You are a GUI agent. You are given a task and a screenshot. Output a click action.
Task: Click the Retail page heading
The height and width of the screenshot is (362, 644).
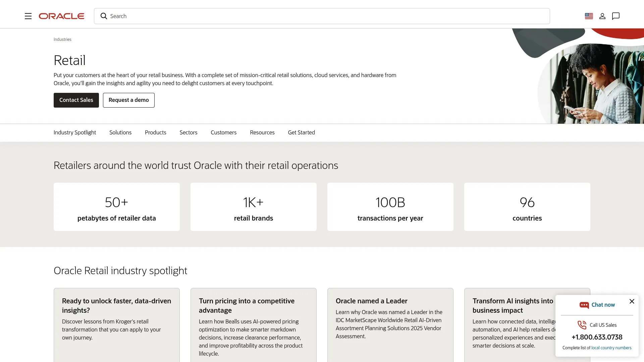[69, 60]
